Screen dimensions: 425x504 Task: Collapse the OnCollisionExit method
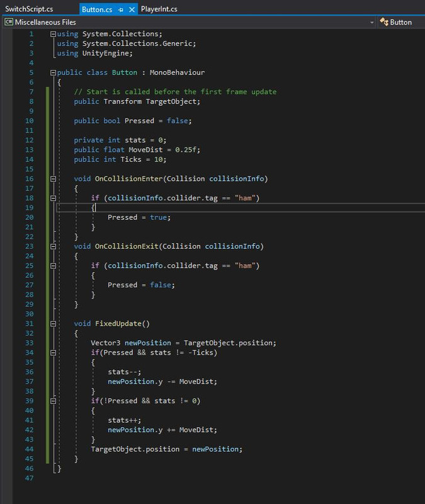tap(54, 246)
